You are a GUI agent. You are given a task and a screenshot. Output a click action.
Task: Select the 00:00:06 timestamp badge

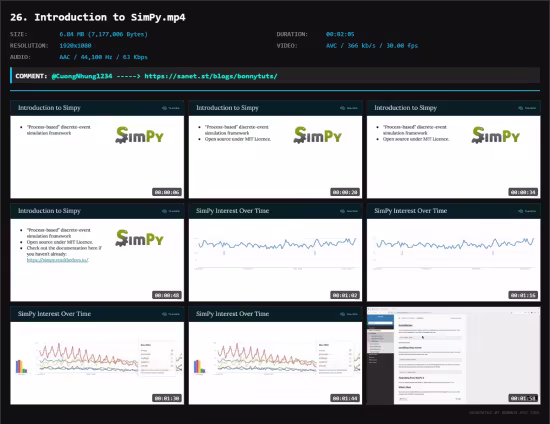(x=167, y=192)
